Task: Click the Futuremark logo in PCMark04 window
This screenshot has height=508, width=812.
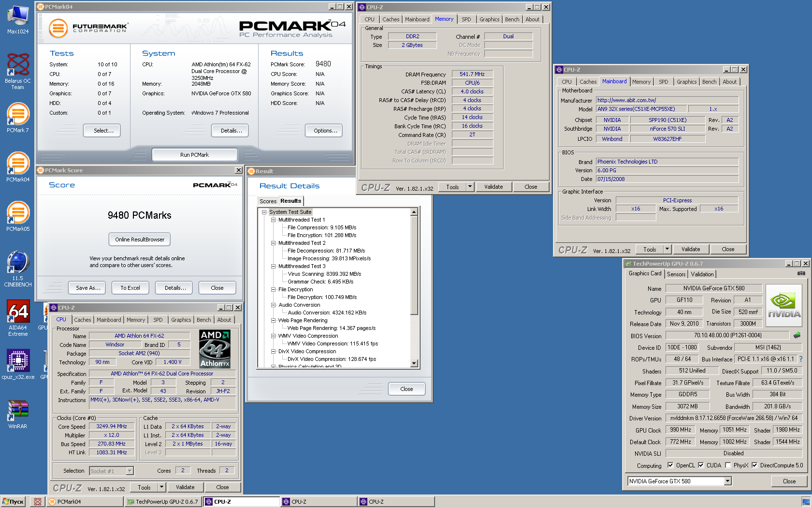Action: pyautogui.click(x=89, y=28)
